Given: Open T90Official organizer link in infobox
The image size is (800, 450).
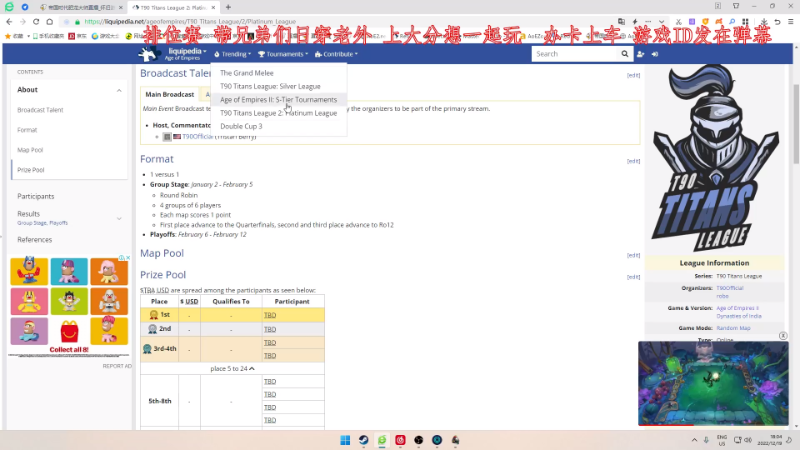Looking at the screenshot, I should tap(730, 288).
